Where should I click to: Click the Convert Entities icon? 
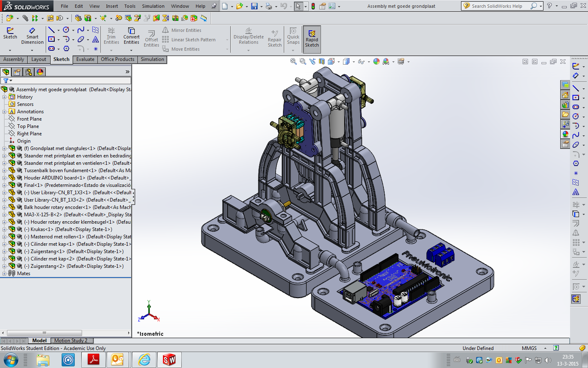[x=131, y=36]
